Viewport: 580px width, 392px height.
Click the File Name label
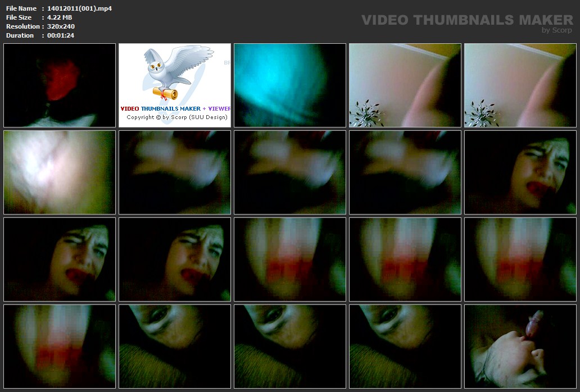coord(21,8)
